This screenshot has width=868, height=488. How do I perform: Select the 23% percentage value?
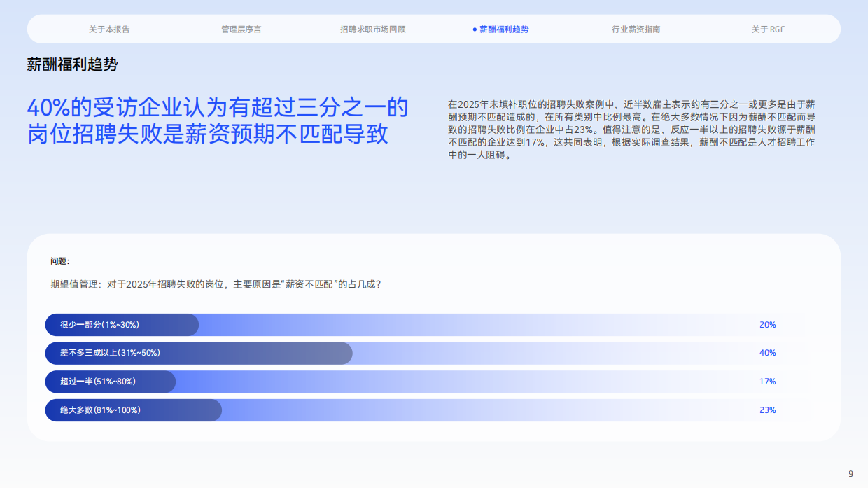[x=767, y=410]
